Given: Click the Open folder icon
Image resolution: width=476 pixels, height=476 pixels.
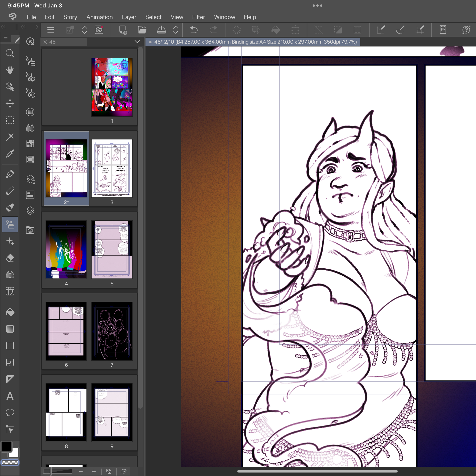Looking at the screenshot, I should coord(142,30).
